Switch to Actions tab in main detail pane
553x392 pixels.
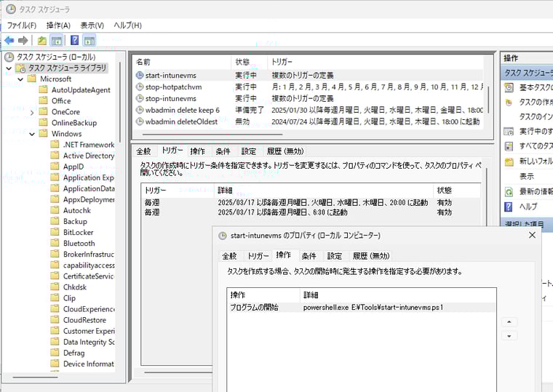click(197, 151)
